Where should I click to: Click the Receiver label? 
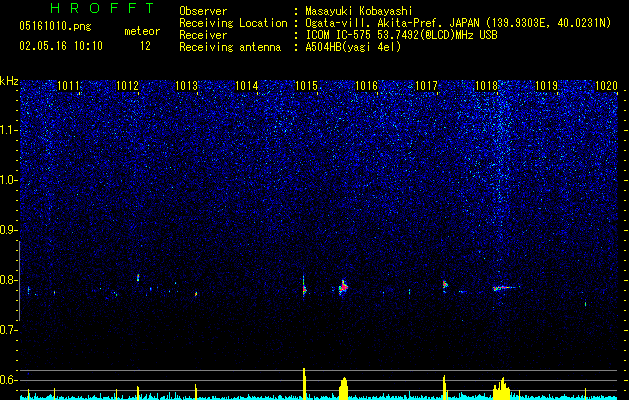tap(203, 35)
